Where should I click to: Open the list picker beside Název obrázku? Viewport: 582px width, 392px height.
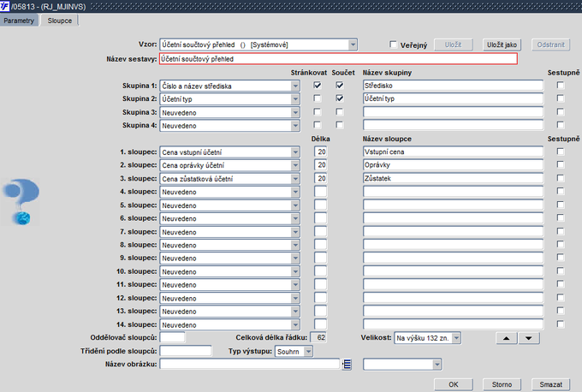347,365
